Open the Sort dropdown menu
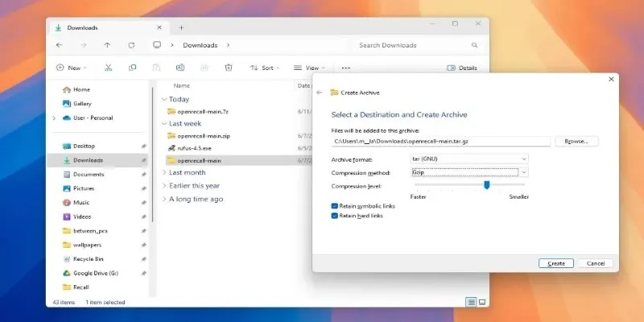The width and height of the screenshot is (644, 322). [265, 68]
